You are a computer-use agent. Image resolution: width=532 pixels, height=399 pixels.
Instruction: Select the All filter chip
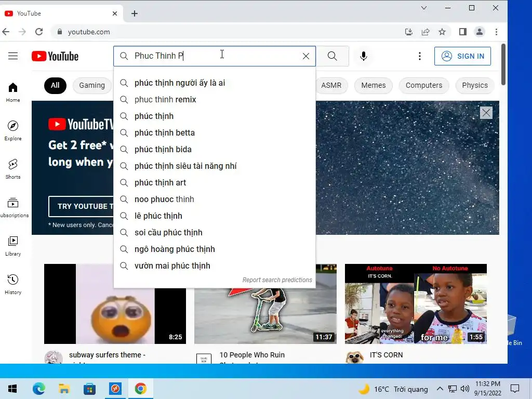click(55, 86)
